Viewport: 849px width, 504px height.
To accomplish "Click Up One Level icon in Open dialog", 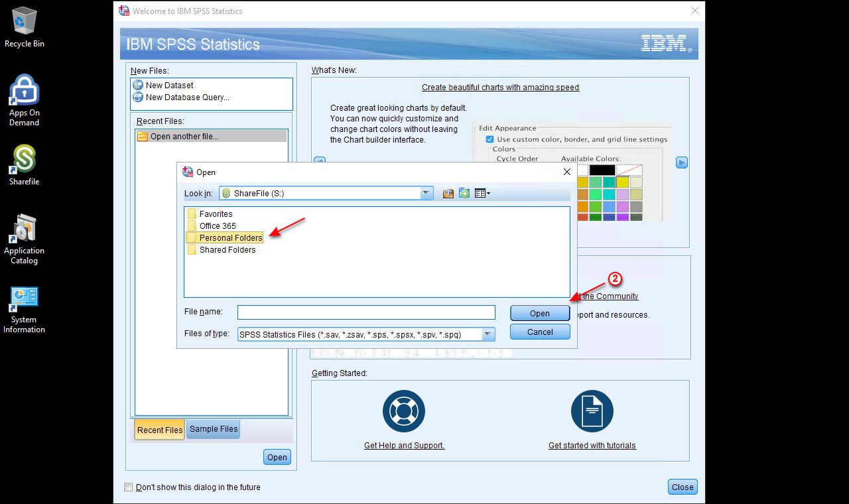I will (x=448, y=194).
